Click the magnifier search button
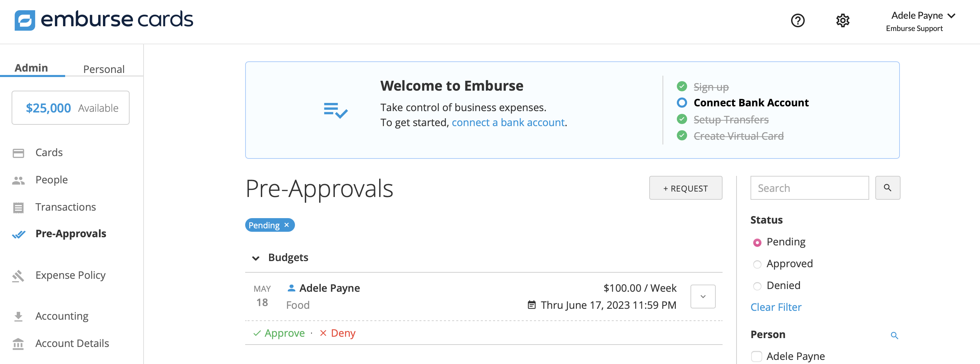 [887, 188]
